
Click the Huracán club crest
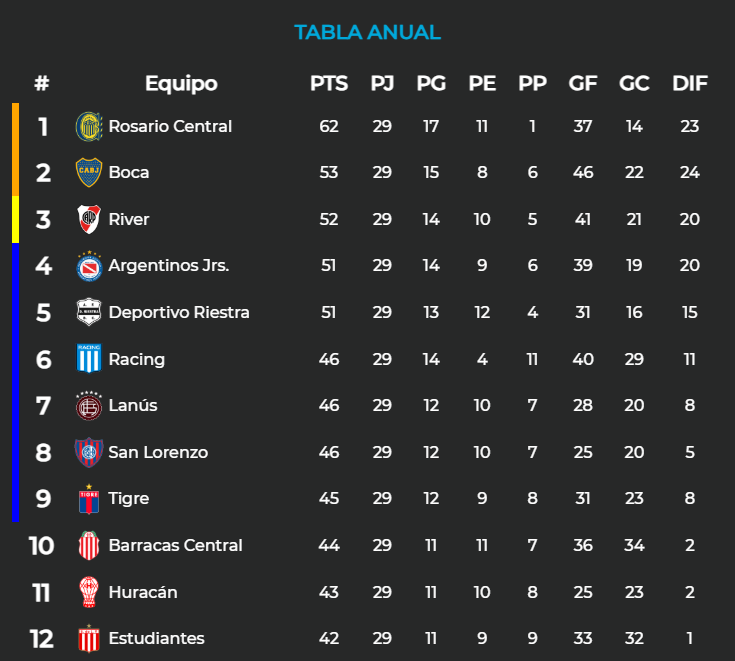[x=89, y=592]
